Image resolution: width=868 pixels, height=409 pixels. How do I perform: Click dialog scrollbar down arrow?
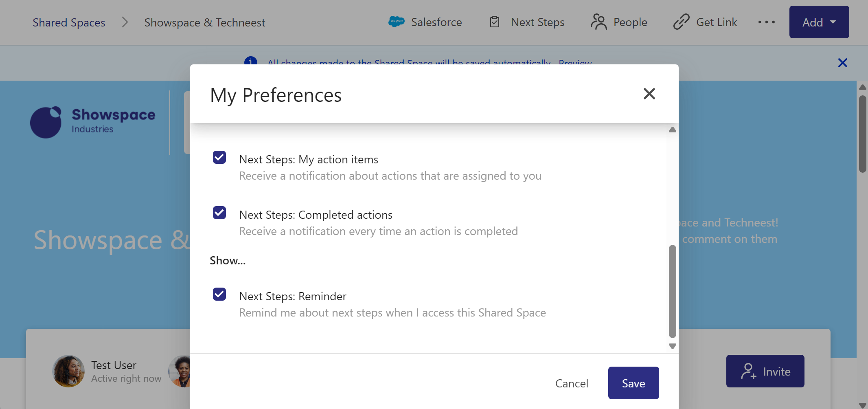tap(673, 346)
